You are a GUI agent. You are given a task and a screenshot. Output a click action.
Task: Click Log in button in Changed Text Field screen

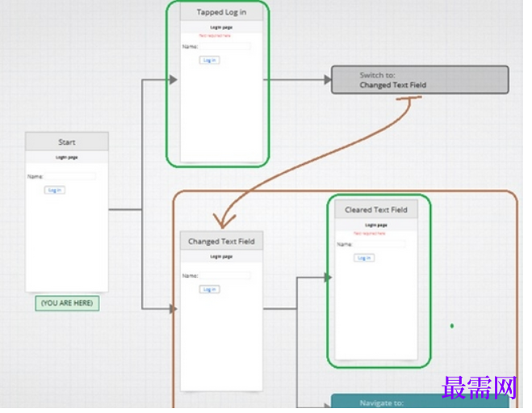click(209, 289)
